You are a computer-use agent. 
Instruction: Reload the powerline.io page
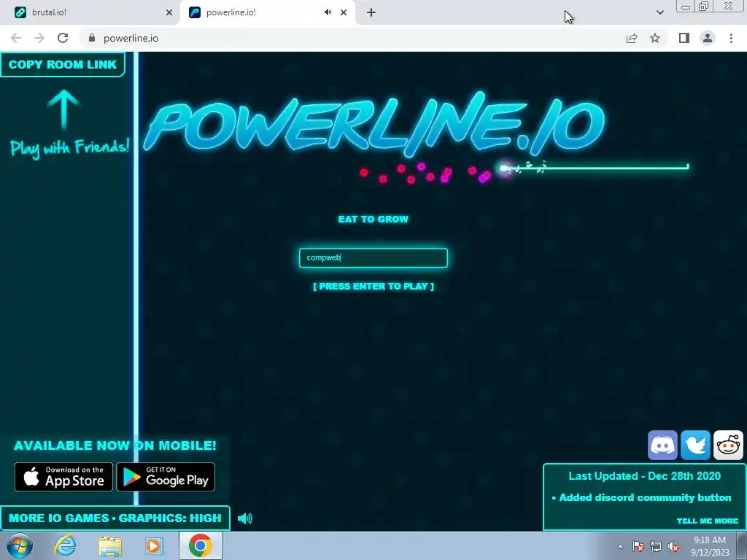[x=63, y=38]
